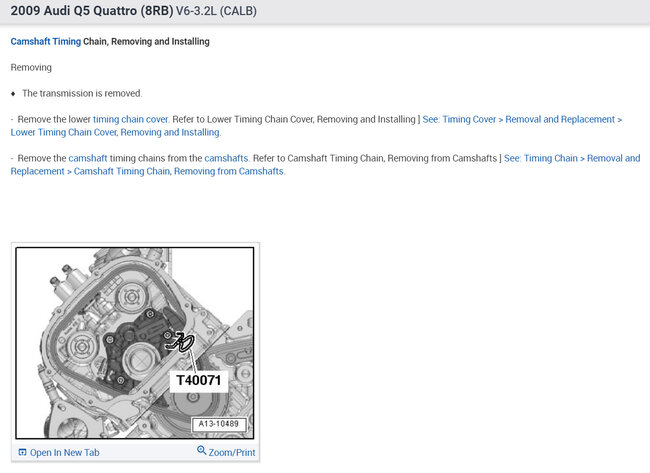Click 'Chain, Removing and Installing' heading text
The width and height of the screenshot is (650, 473).
[146, 41]
